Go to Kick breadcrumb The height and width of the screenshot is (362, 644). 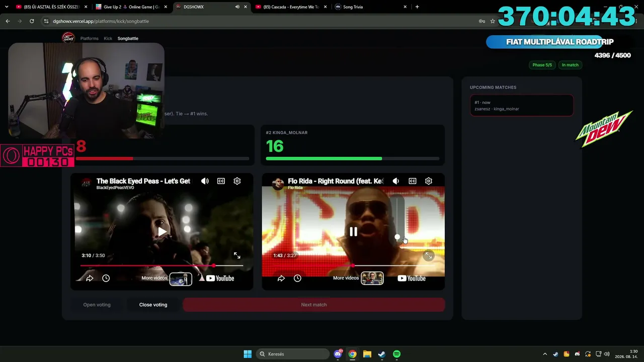tap(108, 38)
